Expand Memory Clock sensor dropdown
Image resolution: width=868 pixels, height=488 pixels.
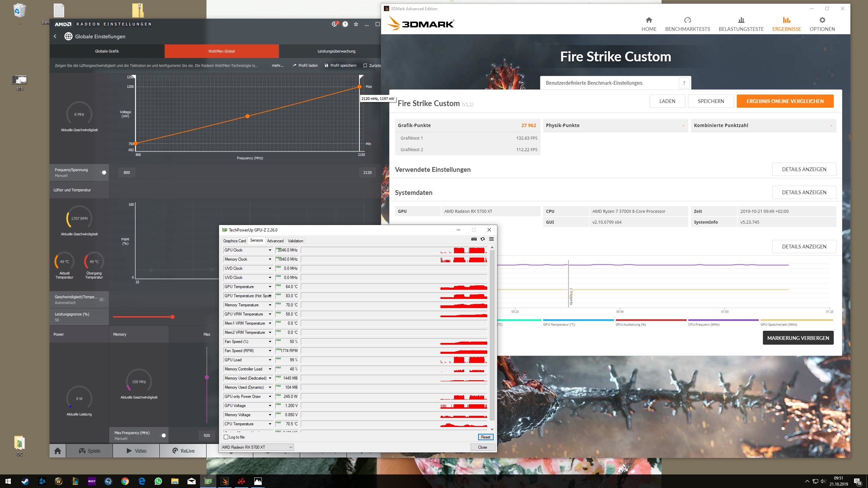270,259
